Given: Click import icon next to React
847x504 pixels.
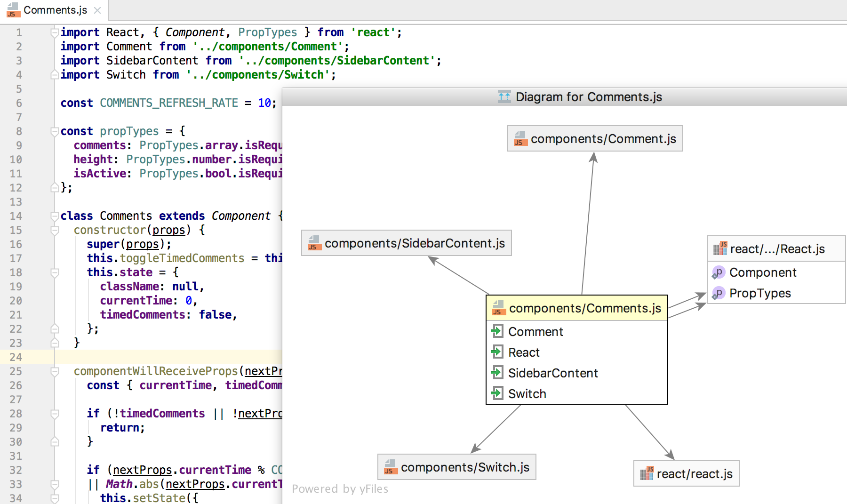Looking at the screenshot, I should point(497,352).
